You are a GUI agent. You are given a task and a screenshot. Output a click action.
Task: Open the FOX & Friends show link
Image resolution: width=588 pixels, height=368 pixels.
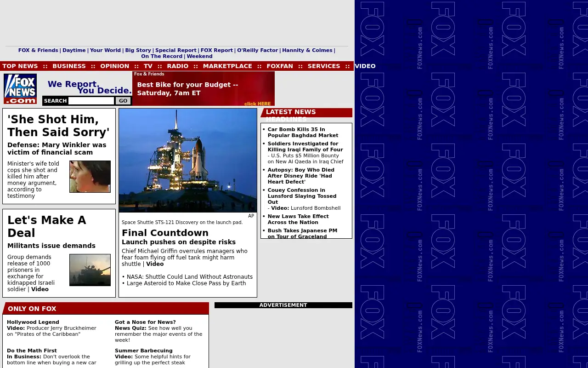click(x=38, y=51)
